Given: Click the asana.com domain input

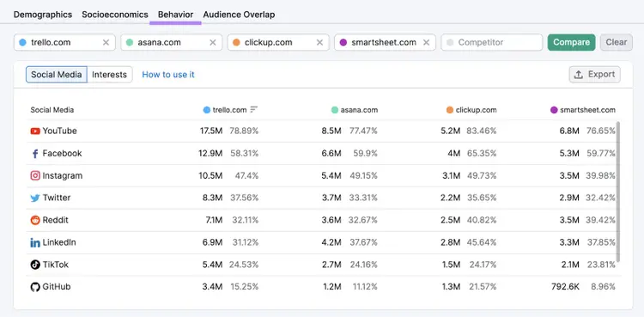Looking at the screenshot, I should pos(171,42).
